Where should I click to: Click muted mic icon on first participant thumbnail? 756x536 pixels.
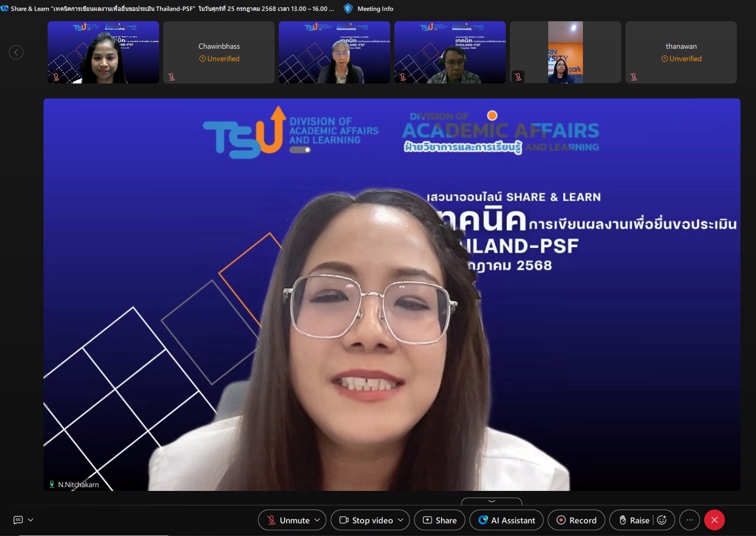pyautogui.click(x=56, y=77)
